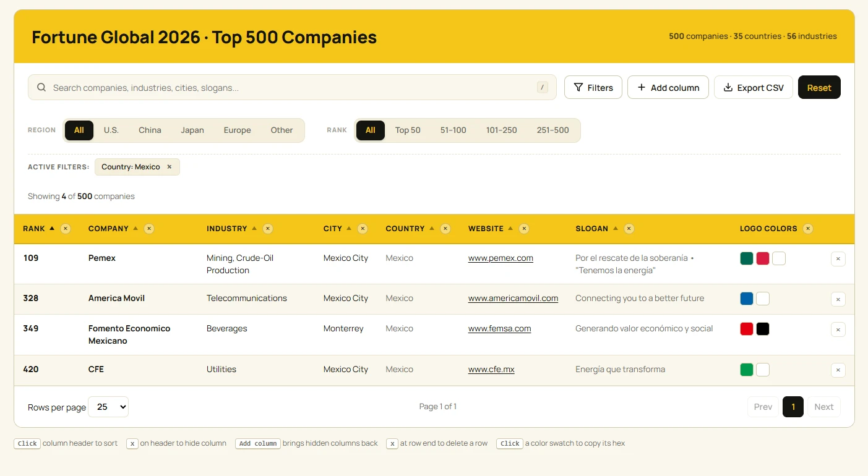Viewport: 868px width, 476px height.
Task: Hide the Country column using its x
Action: 445,229
